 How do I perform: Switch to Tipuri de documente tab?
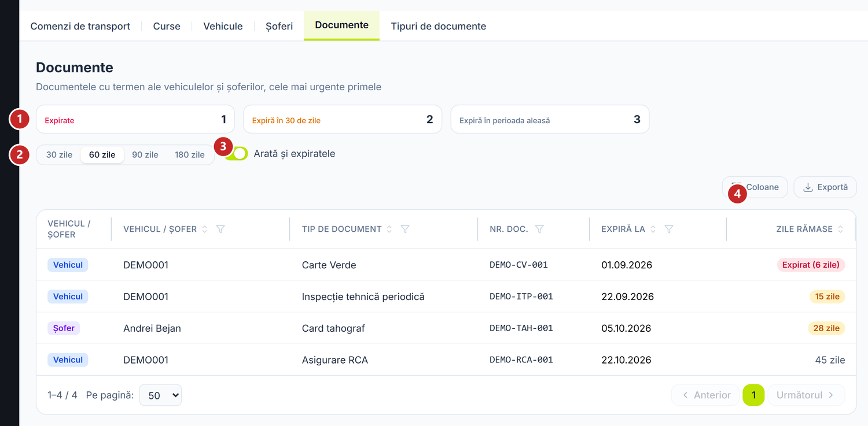coord(439,26)
